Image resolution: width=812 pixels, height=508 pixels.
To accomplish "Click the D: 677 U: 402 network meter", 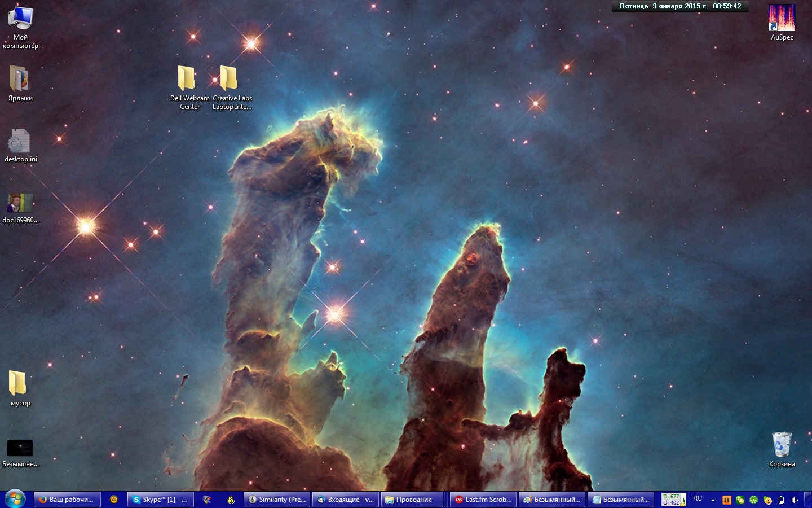I will (673, 500).
